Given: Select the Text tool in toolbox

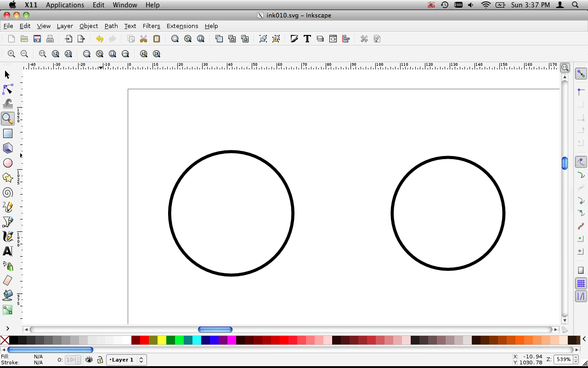Looking at the screenshot, I should coord(7,251).
